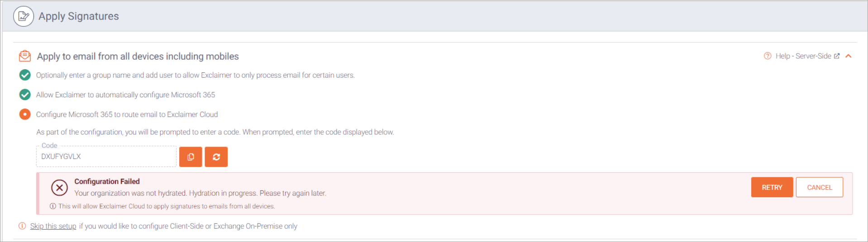
Task: Click the Configuration Failed message title
Action: click(x=107, y=181)
